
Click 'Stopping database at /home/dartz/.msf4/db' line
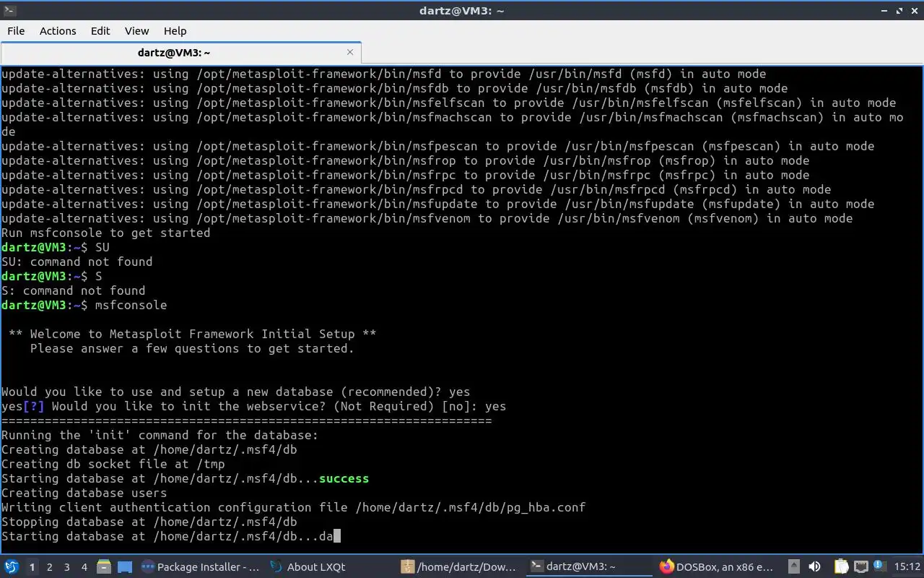[x=149, y=522]
